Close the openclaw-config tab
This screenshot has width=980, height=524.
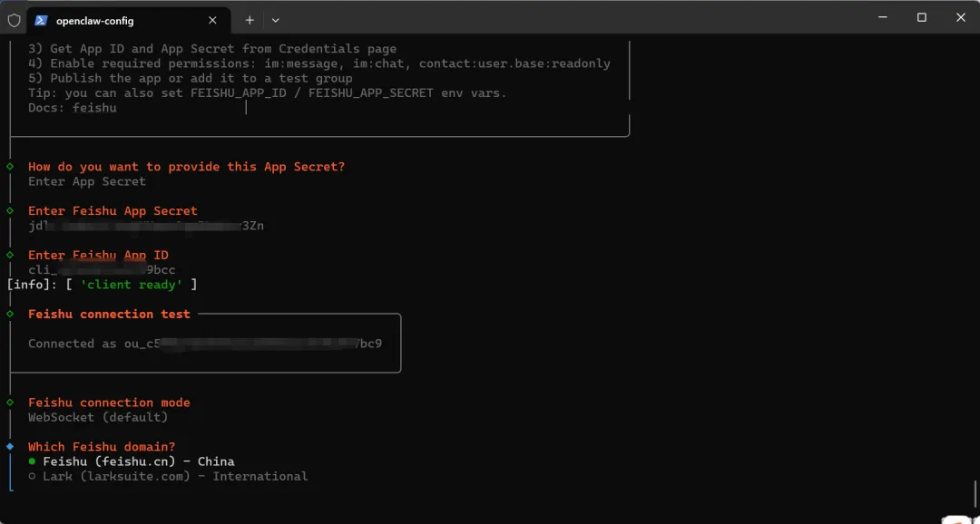212,20
